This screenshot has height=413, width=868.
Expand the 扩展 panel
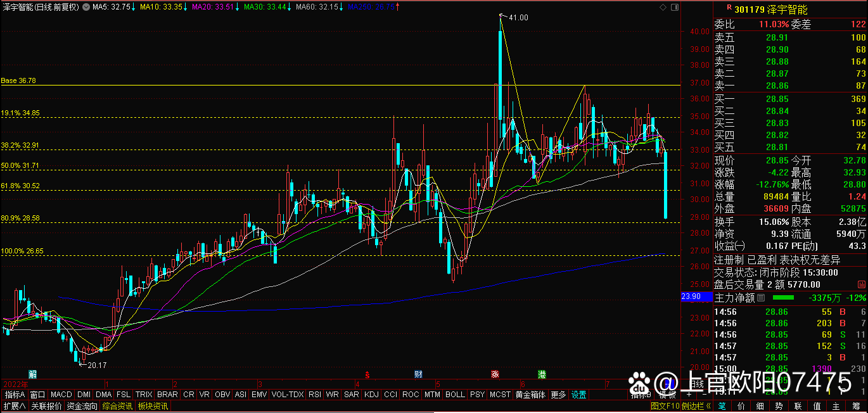point(15,406)
